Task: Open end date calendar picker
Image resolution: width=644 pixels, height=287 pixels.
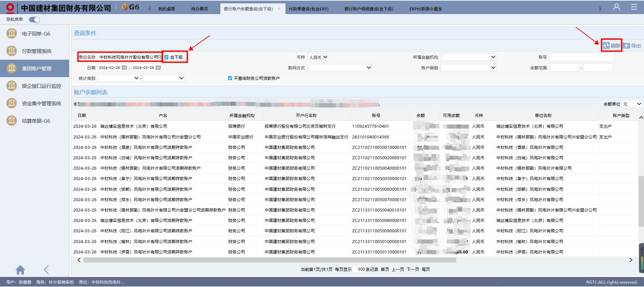Action: click(158, 67)
